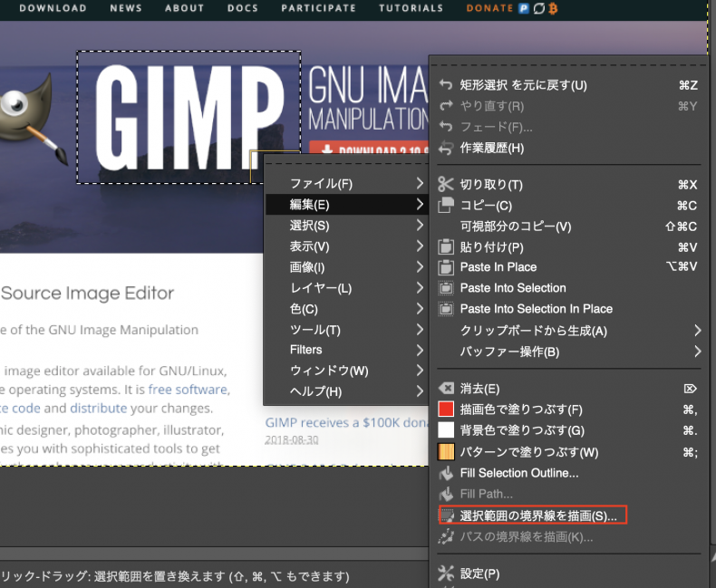Screen dimensions: 716x588
Task: Click the white background color swatch for 背景色で塗りつぶす
Action: click(446, 430)
